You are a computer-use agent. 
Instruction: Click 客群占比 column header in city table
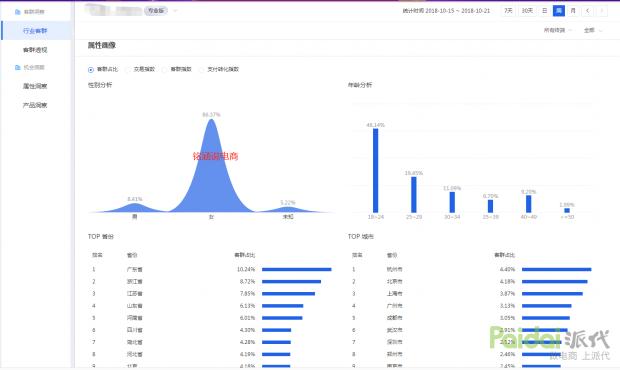pyautogui.click(x=505, y=255)
